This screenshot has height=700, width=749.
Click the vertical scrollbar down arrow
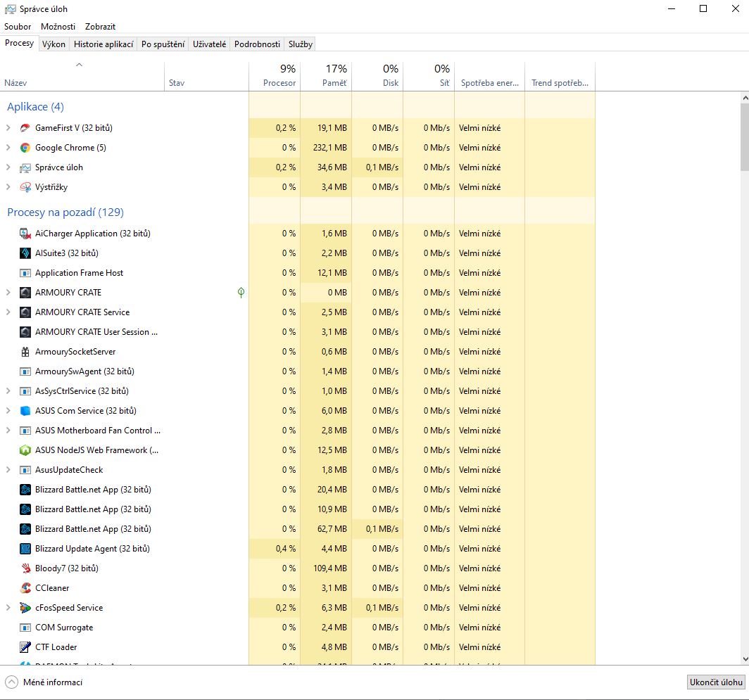coord(745,659)
